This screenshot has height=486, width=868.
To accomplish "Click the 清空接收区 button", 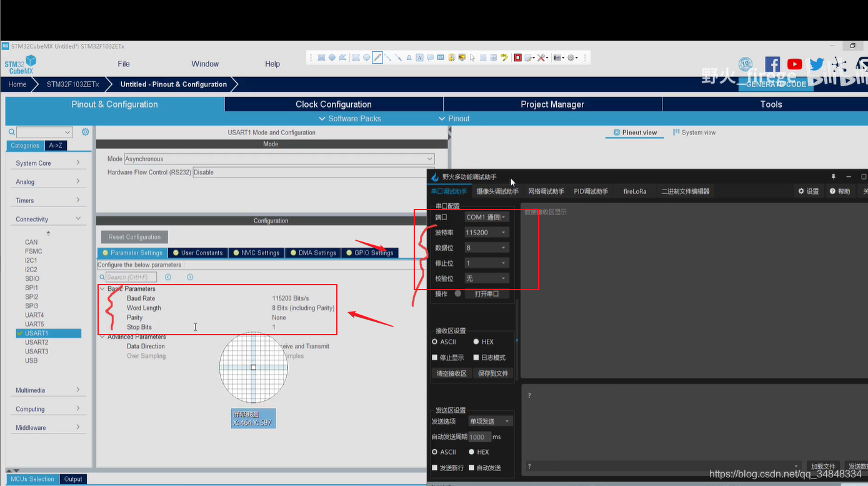I will point(451,373).
